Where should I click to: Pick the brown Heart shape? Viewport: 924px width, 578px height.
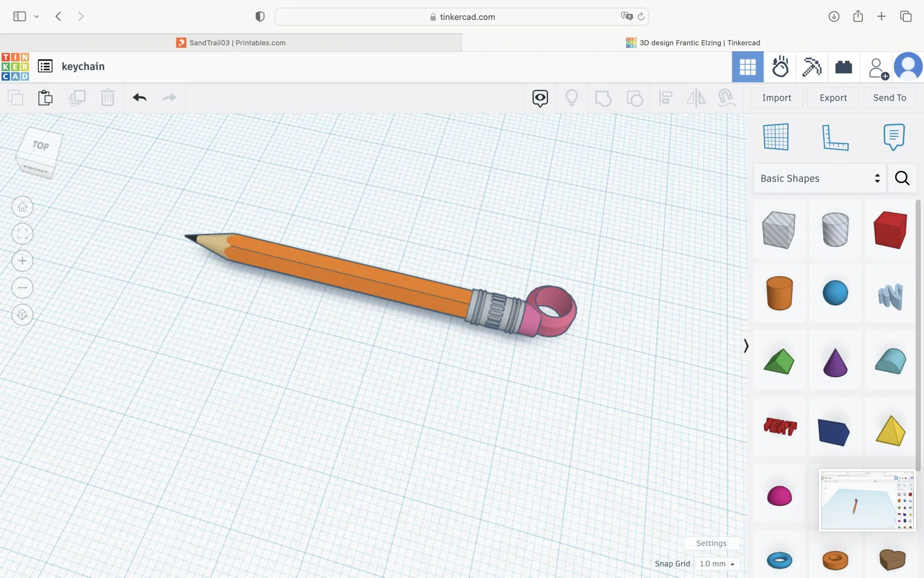click(892, 559)
